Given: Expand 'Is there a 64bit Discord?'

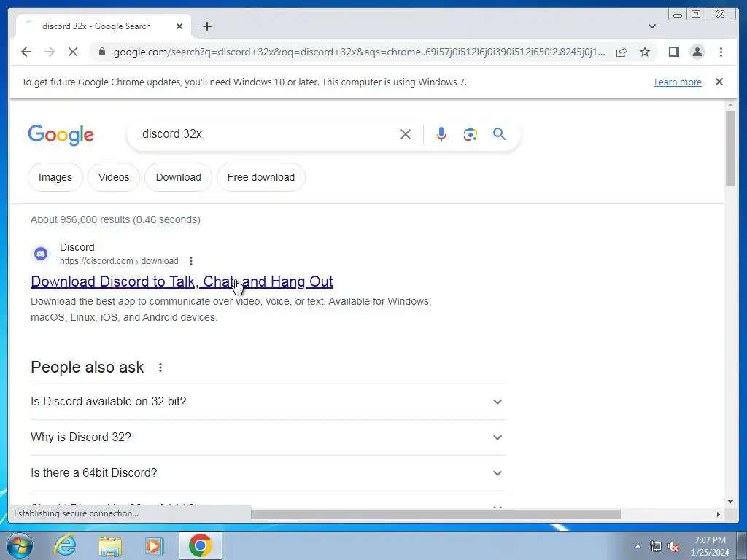Looking at the screenshot, I should [268, 472].
